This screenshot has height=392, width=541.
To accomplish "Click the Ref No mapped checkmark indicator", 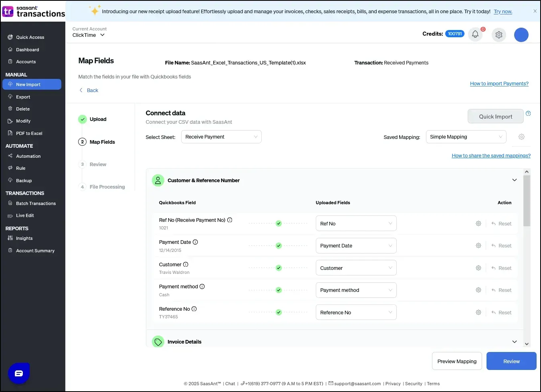I will click(x=279, y=223).
